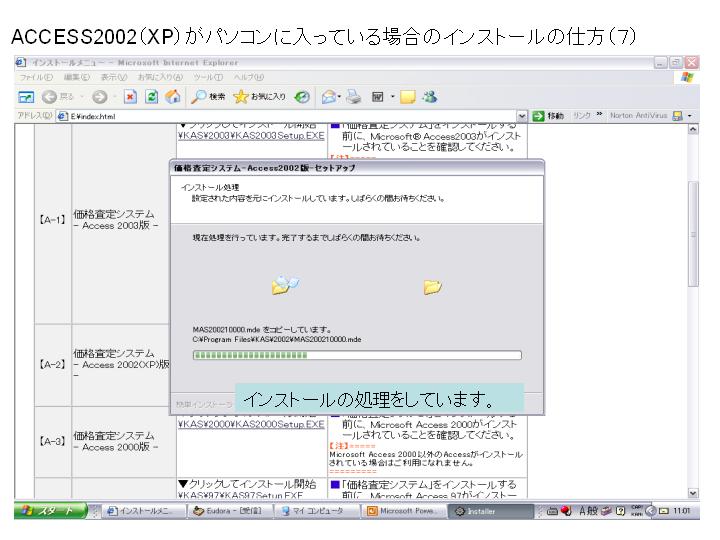Go to Home page icon

(173, 96)
